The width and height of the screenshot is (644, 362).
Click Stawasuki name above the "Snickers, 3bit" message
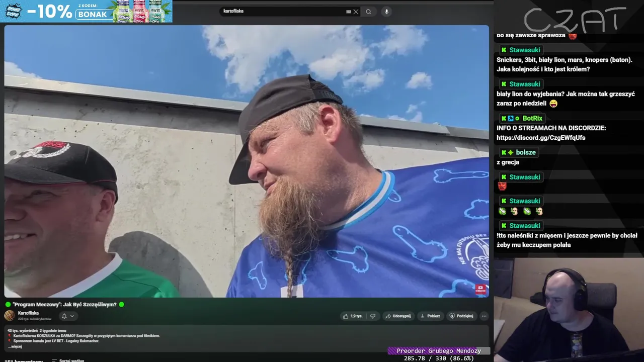[525, 50]
